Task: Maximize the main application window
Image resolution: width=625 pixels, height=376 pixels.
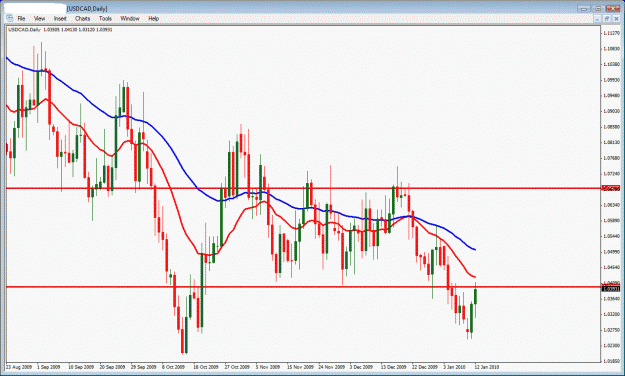Action: click(x=598, y=8)
